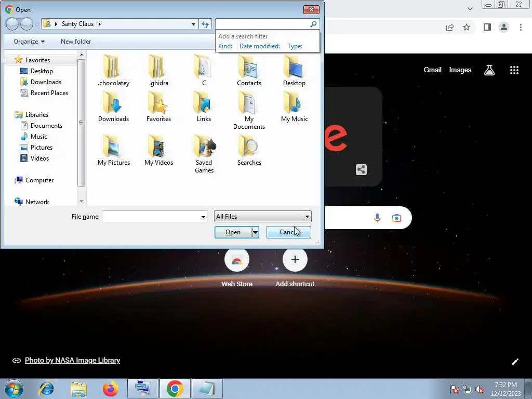
Task: Open the .ghidra folder
Action: coord(158,70)
